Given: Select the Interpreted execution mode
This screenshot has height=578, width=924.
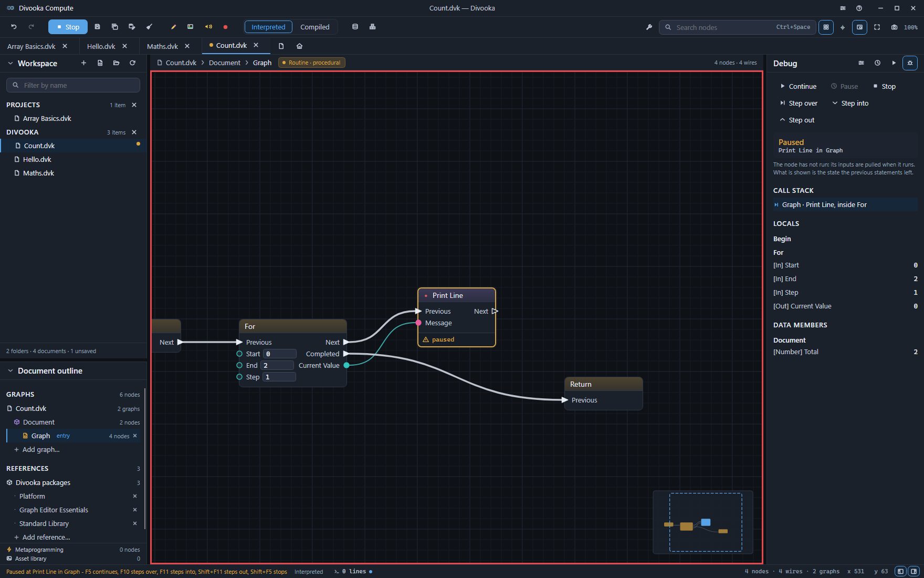Looking at the screenshot, I should [x=268, y=27].
